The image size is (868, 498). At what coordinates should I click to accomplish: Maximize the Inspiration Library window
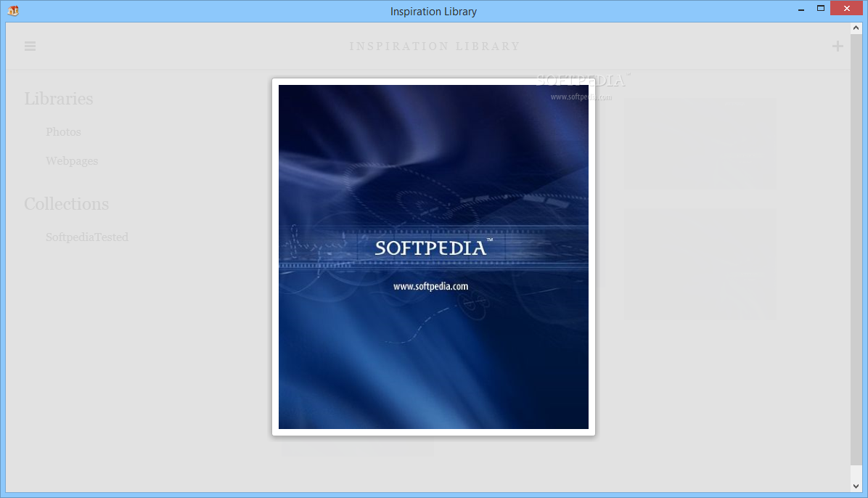coord(821,8)
